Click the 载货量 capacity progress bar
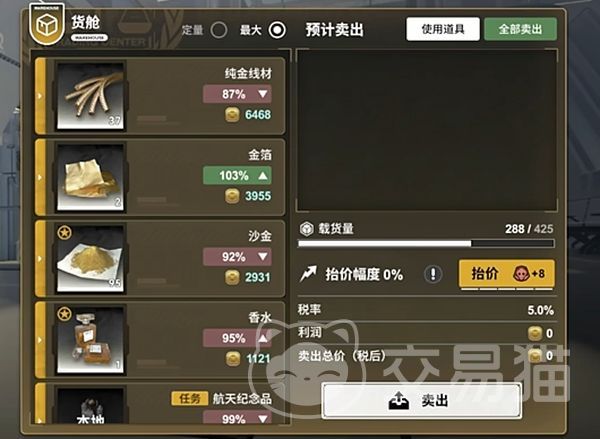 pos(426,243)
